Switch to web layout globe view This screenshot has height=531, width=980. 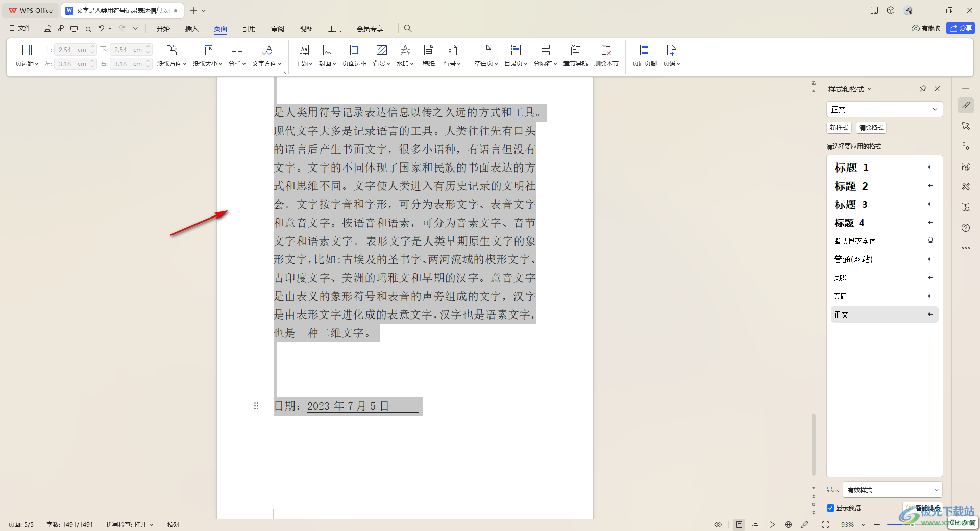[x=788, y=524]
